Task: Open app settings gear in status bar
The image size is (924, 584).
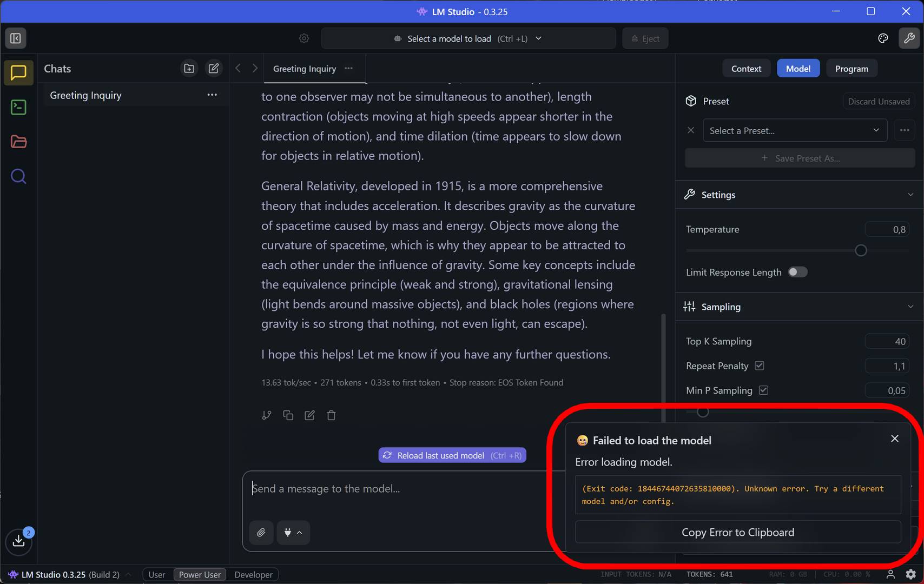Action: 911,574
